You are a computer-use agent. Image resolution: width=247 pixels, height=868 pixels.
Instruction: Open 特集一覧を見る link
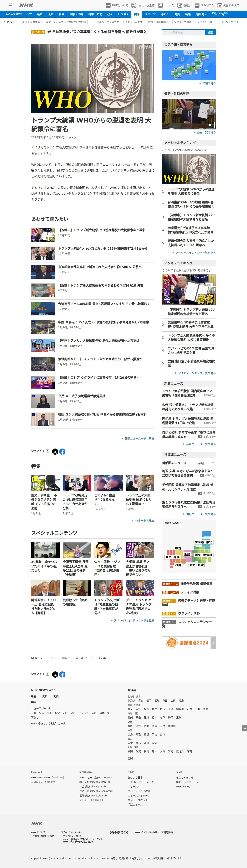tap(143, 521)
